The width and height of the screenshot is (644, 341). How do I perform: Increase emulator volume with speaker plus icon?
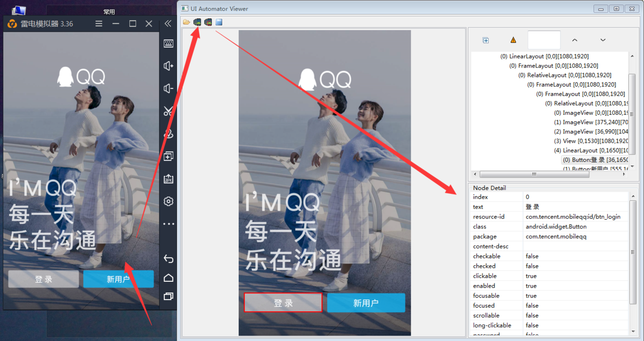pos(168,66)
